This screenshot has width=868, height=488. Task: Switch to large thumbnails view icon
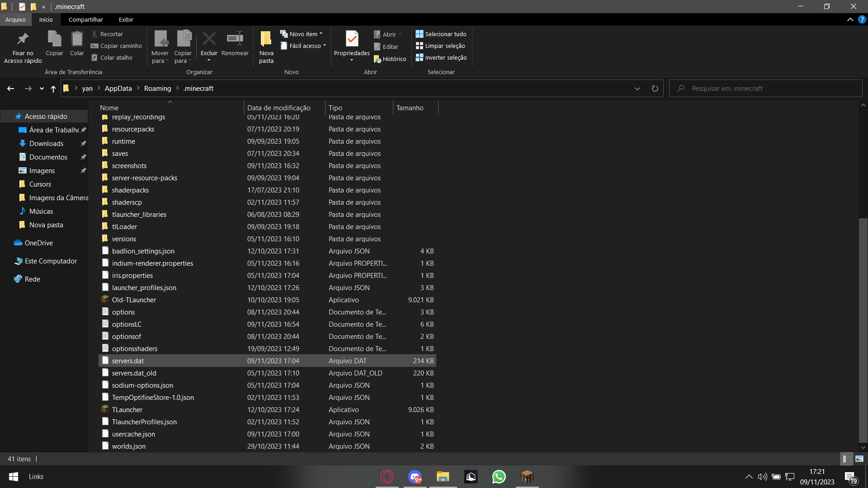pos(859,459)
